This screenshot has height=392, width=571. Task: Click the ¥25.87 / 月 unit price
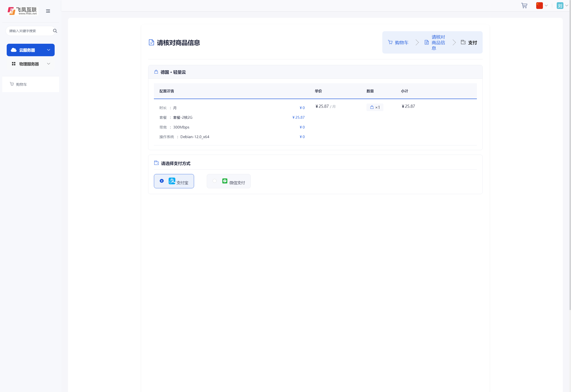pos(326,106)
